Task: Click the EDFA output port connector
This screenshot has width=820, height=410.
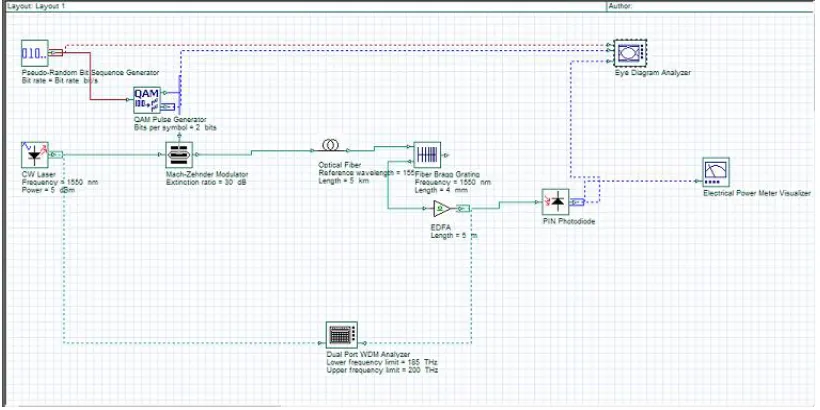Action: point(463,209)
